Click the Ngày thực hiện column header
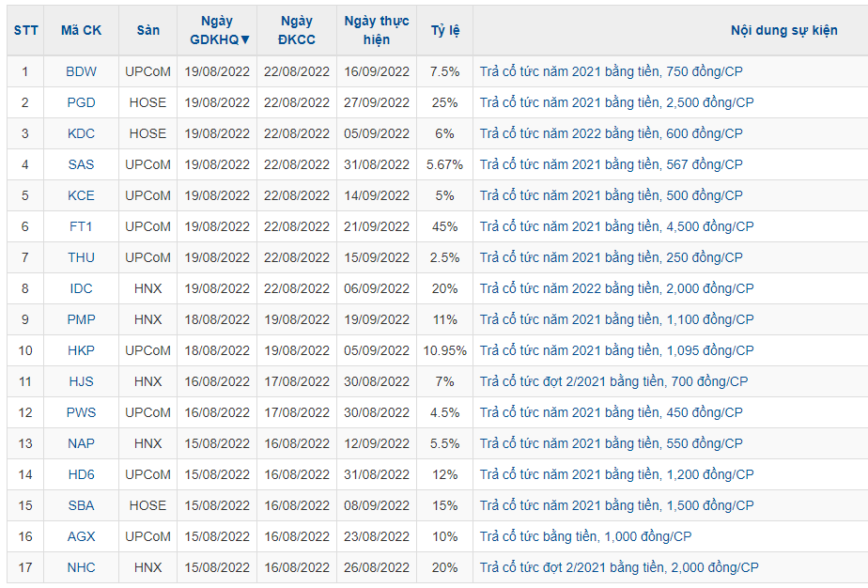 376,30
